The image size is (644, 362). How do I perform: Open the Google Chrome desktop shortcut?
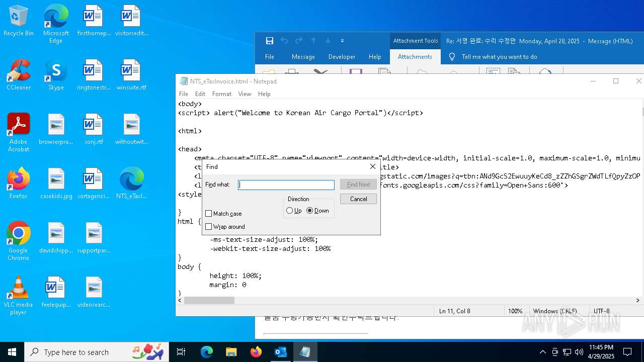point(19,241)
